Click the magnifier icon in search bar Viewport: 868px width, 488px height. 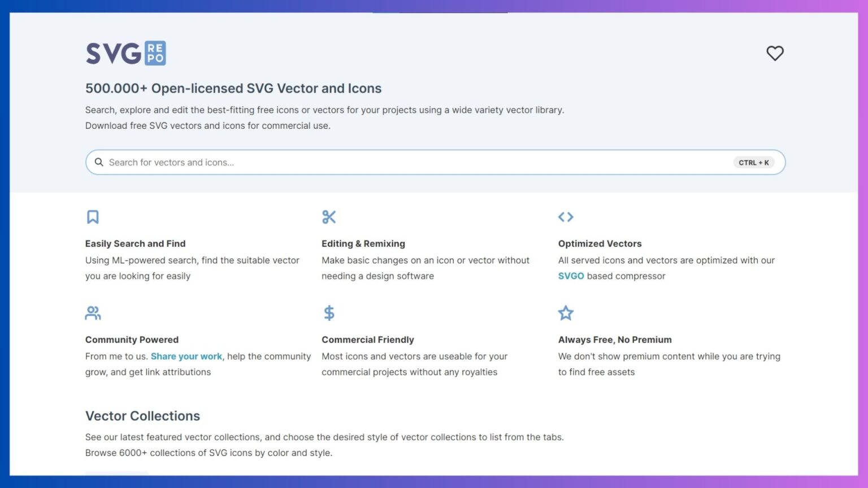point(99,162)
